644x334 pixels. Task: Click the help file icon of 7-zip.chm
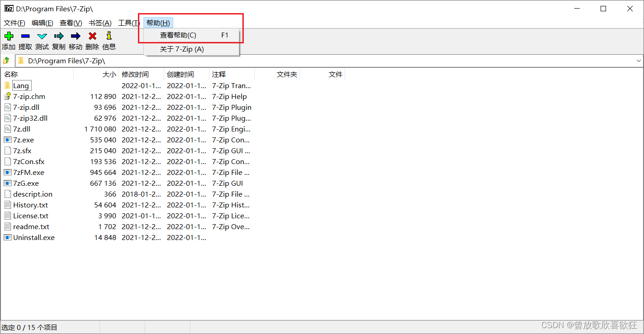(8, 96)
